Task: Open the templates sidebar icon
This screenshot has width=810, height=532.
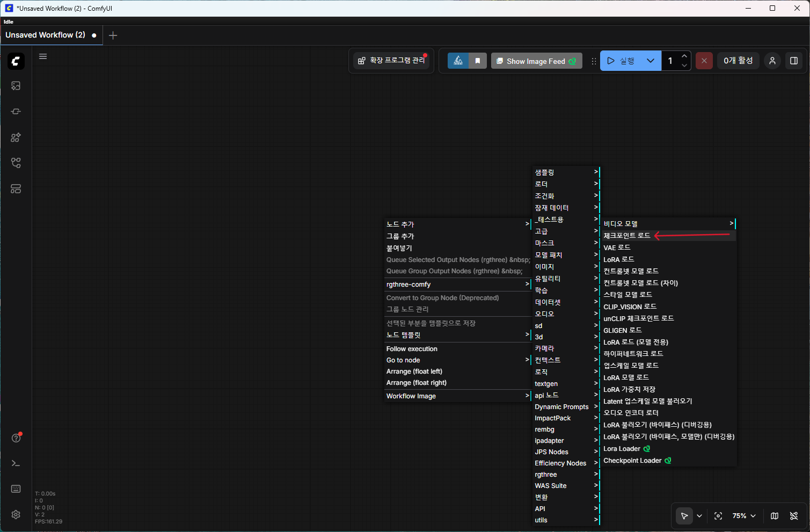Action: click(x=16, y=189)
